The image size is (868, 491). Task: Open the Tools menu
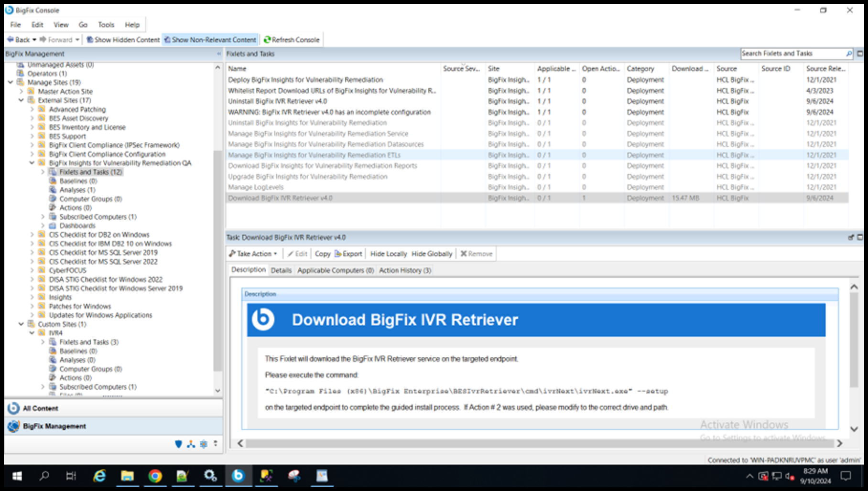[x=106, y=25]
